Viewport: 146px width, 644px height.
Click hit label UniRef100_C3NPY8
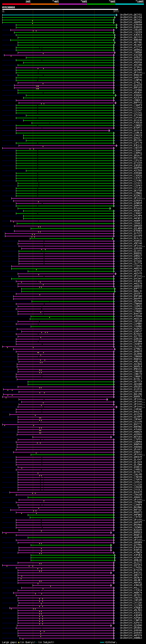pos(131,620)
